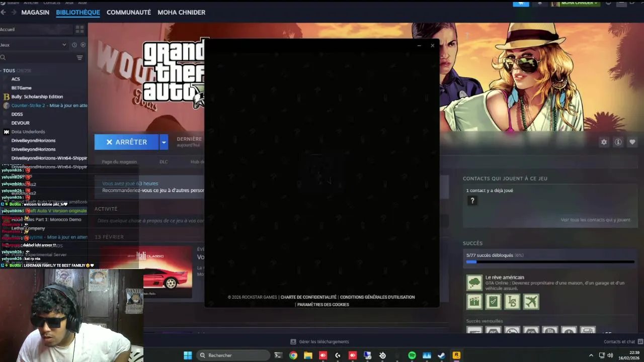The width and height of the screenshot is (644, 362).
Task: Open the MAGASIN tab
Action: click(35, 12)
